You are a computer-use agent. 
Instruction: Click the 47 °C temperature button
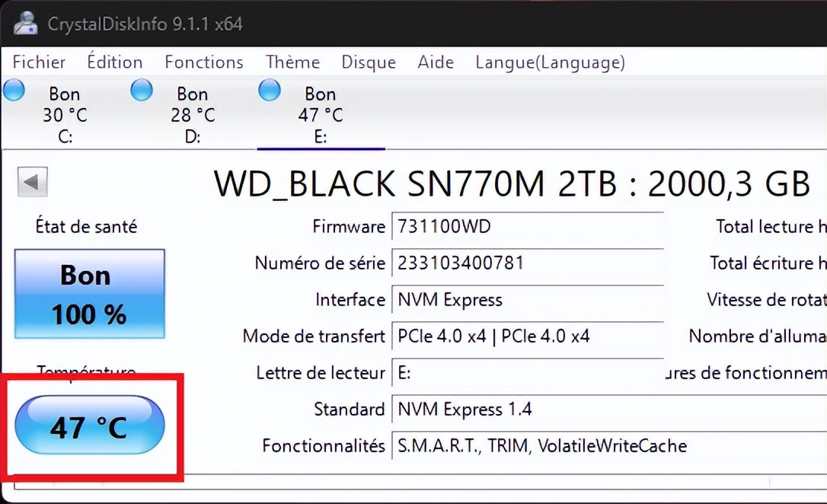pos(90,425)
